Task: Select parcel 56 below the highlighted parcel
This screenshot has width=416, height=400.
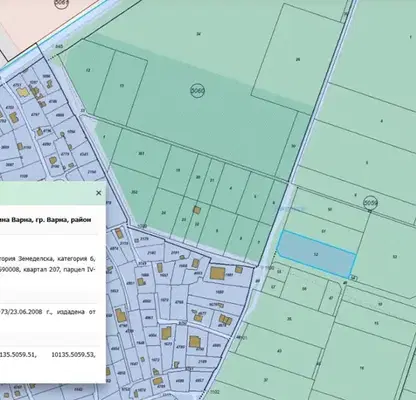Action: point(304,289)
